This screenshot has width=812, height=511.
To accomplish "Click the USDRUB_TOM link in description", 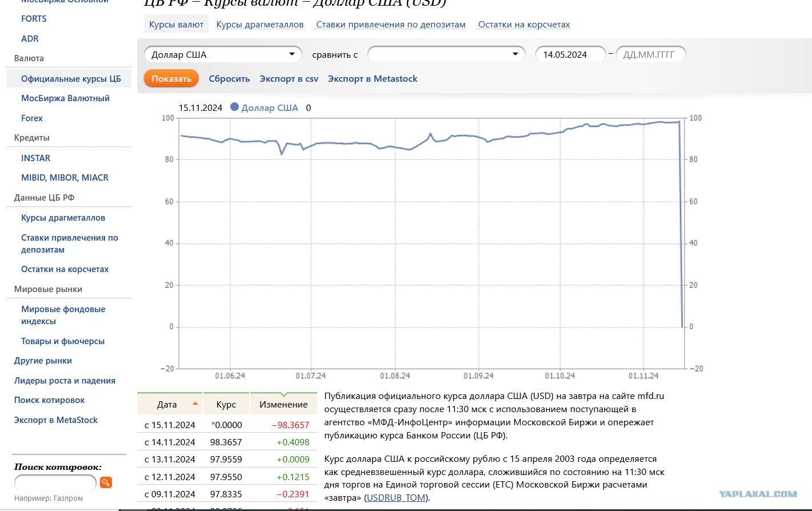I will (x=396, y=498).
